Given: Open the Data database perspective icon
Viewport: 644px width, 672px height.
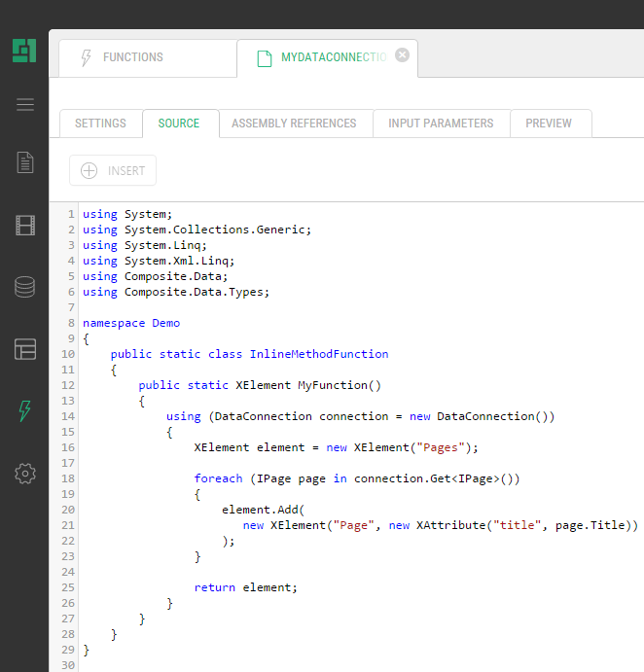Looking at the screenshot, I should [25, 287].
